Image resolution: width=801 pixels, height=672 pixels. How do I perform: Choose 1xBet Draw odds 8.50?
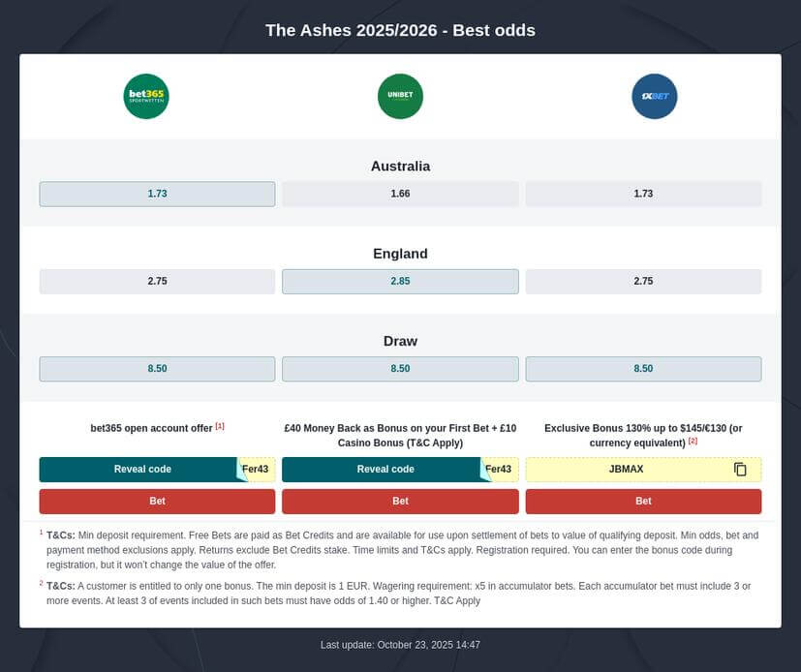[x=643, y=369]
